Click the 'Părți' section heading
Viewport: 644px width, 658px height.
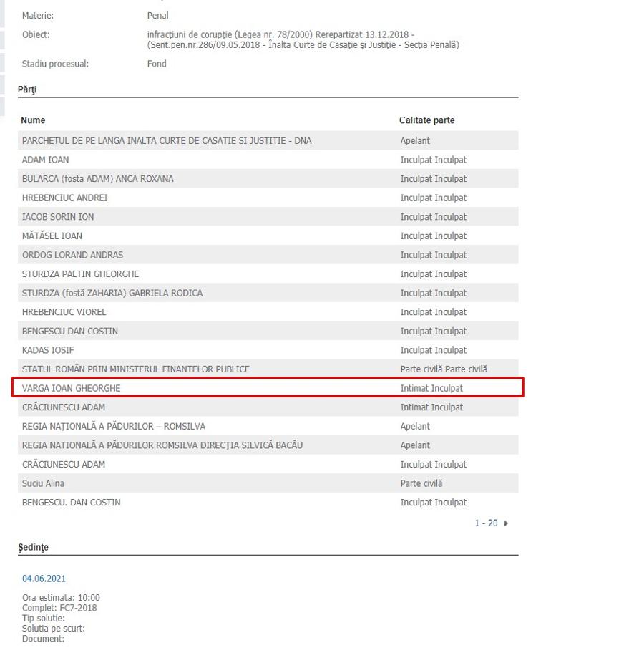[27, 89]
